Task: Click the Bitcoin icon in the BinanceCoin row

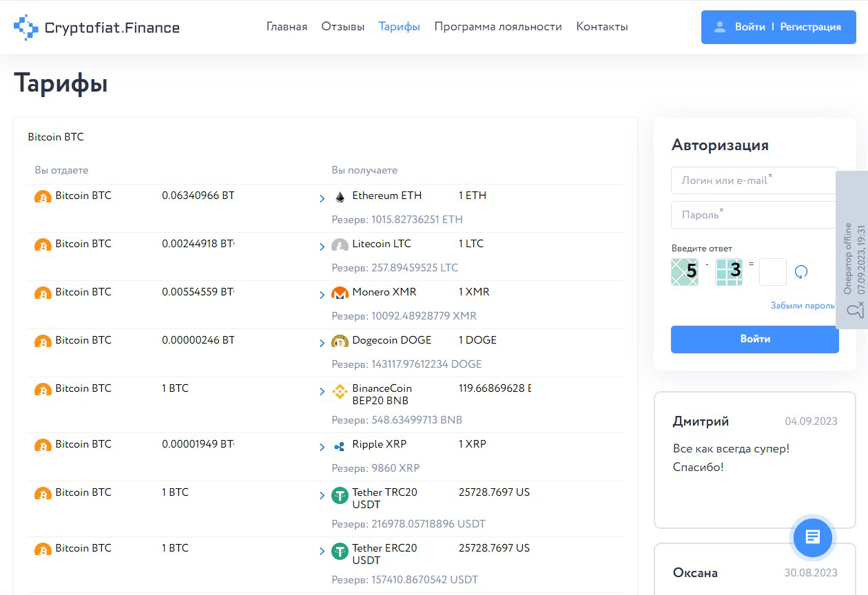Action: click(x=43, y=389)
